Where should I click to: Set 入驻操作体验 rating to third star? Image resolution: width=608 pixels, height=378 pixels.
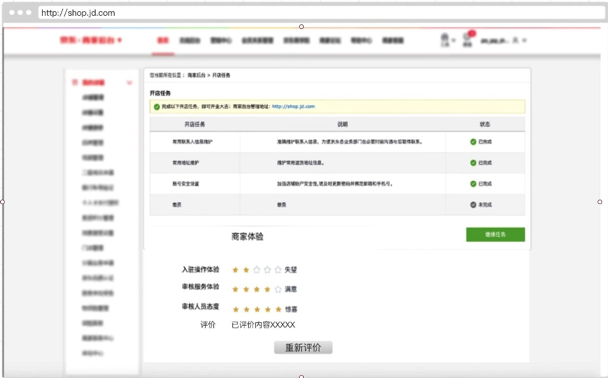pyautogui.click(x=256, y=270)
